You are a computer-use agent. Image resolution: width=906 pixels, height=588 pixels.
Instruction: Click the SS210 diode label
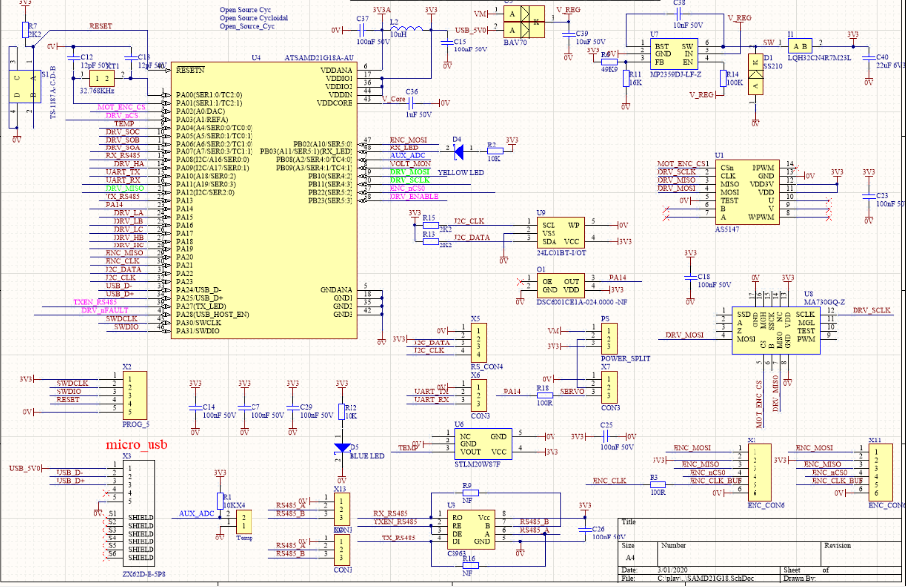(773, 66)
